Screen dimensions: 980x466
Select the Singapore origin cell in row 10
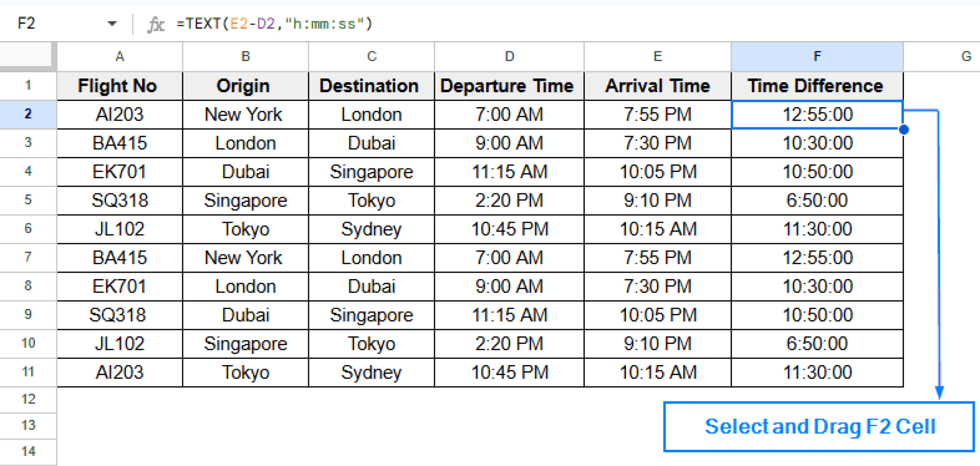point(245,344)
